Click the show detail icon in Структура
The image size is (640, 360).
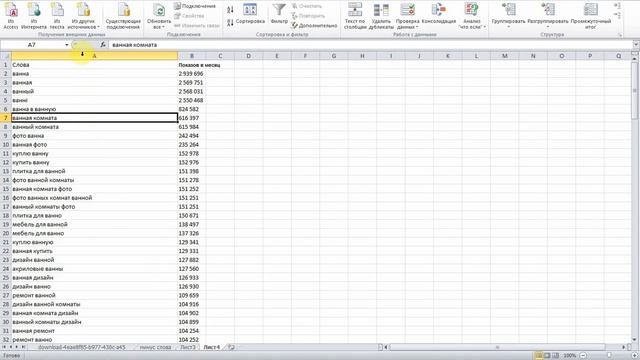617,6
